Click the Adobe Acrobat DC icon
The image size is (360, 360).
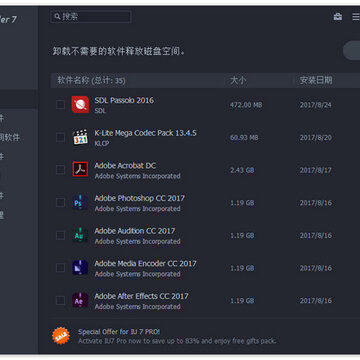coord(80,169)
